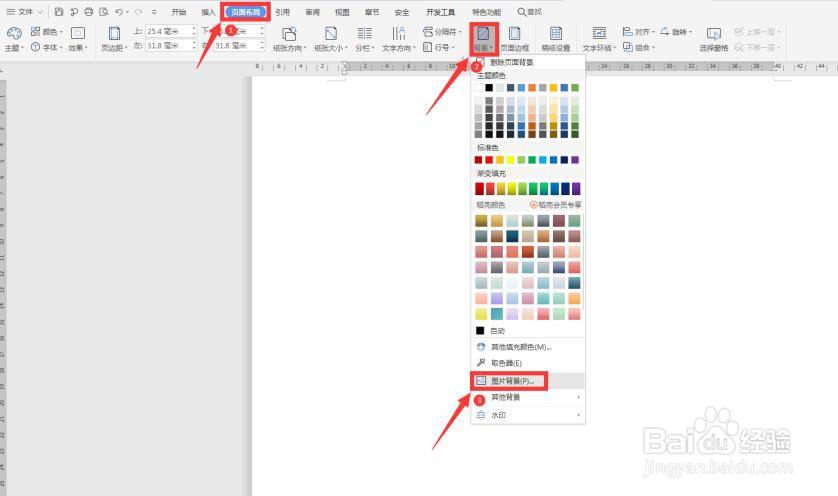Image resolution: width=838 pixels, height=496 pixels.
Task: Pick the green gradient fill swatch
Action: pos(533,189)
